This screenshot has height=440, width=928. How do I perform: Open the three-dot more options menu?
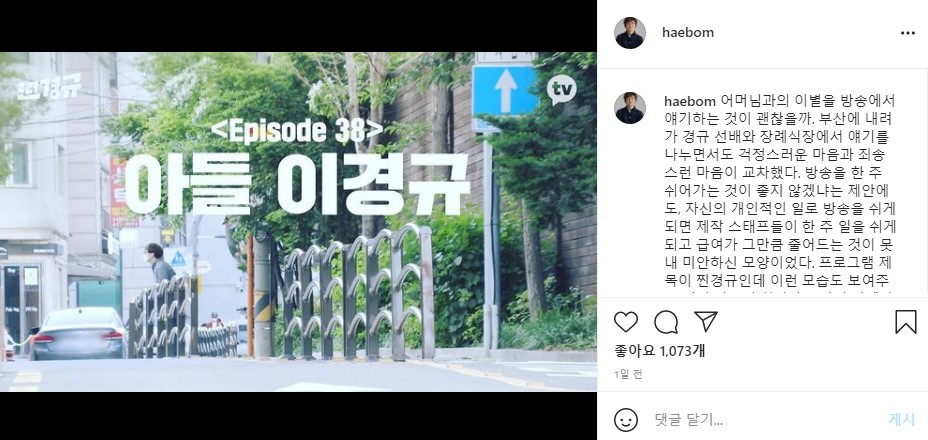pyautogui.click(x=908, y=33)
